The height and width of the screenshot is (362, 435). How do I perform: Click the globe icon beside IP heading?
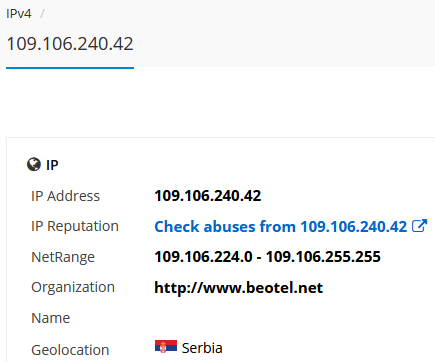(34, 164)
